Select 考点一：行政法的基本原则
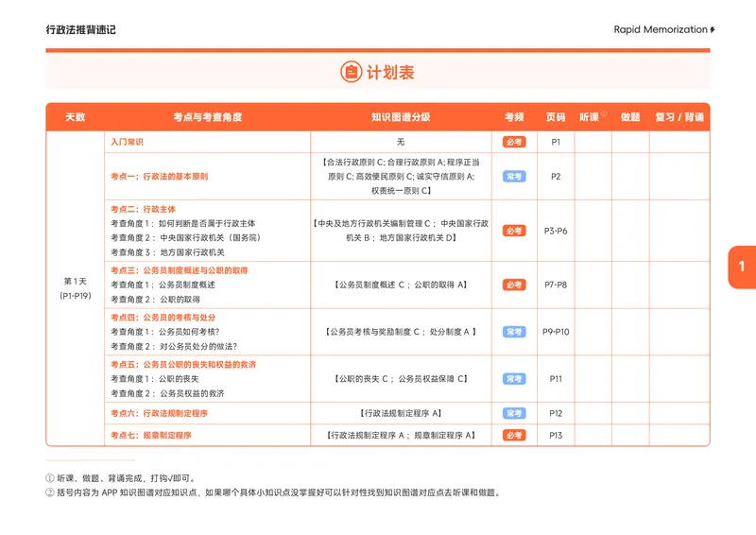 point(159,177)
